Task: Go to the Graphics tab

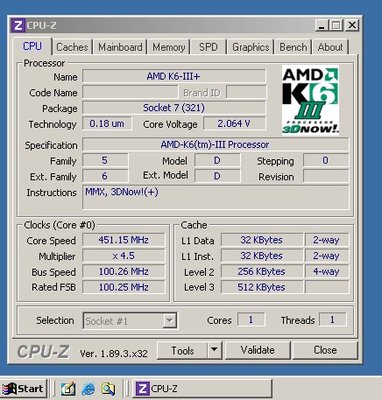Action: (x=251, y=47)
